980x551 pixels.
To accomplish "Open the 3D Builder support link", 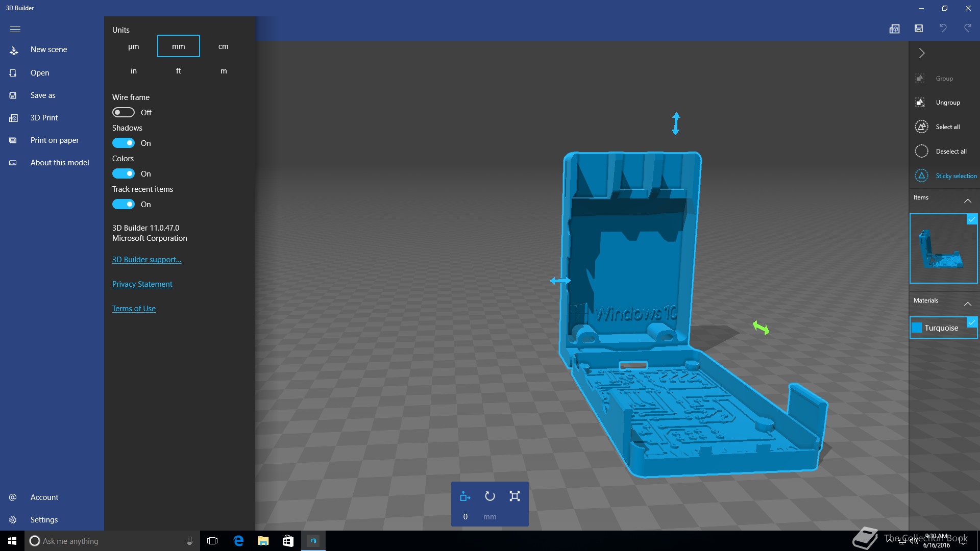I will pos(147,260).
